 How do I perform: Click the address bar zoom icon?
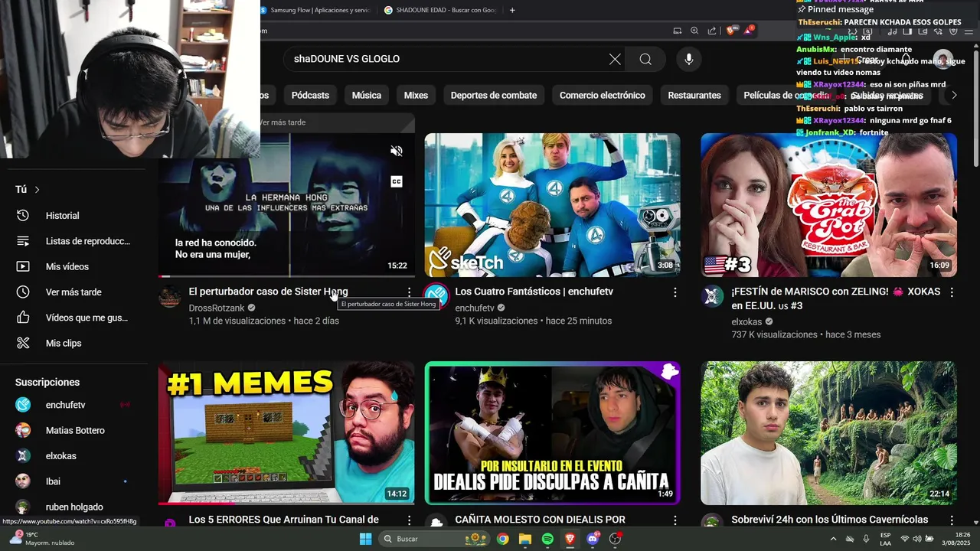[x=694, y=31]
